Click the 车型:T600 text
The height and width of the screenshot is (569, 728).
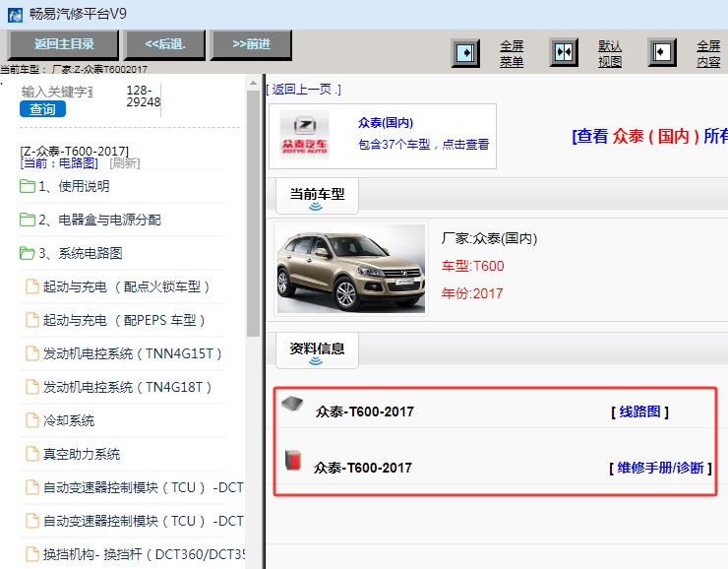472,266
